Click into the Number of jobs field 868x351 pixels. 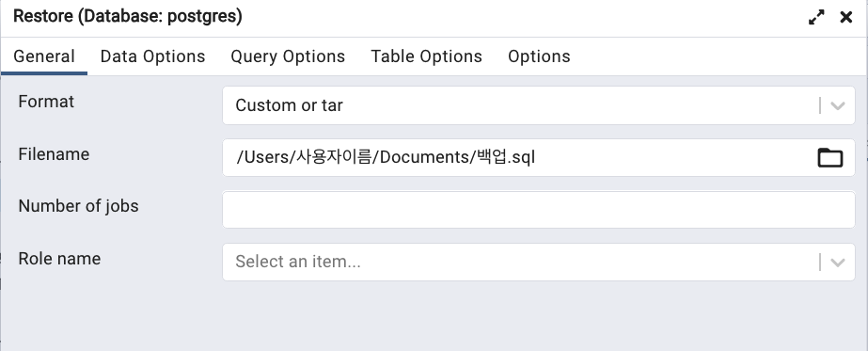[539, 210]
